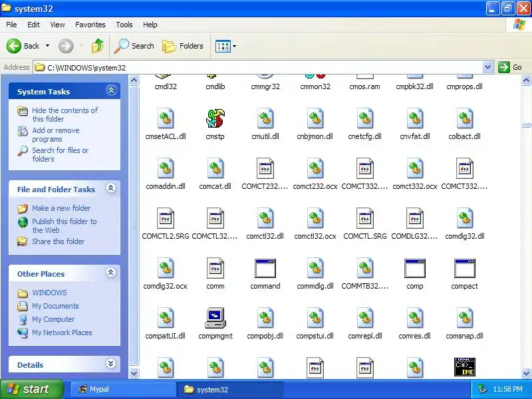Image resolution: width=532 pixels, height=399 pixels.
Task: Open the Windows start menu
Action: [x=31, y=389]
